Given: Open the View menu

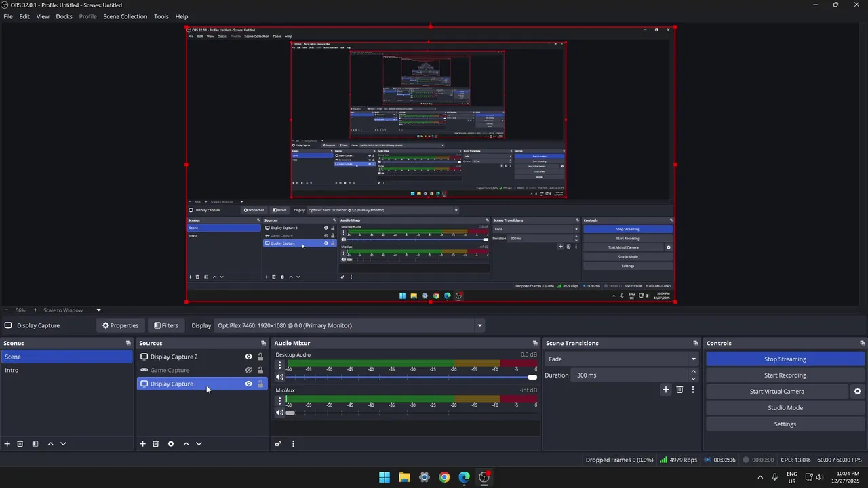Looking at the screenshot, I should 43,16.
